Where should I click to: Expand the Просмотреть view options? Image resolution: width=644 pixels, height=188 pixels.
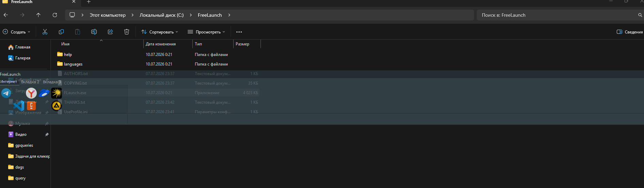tap(206, 32)
